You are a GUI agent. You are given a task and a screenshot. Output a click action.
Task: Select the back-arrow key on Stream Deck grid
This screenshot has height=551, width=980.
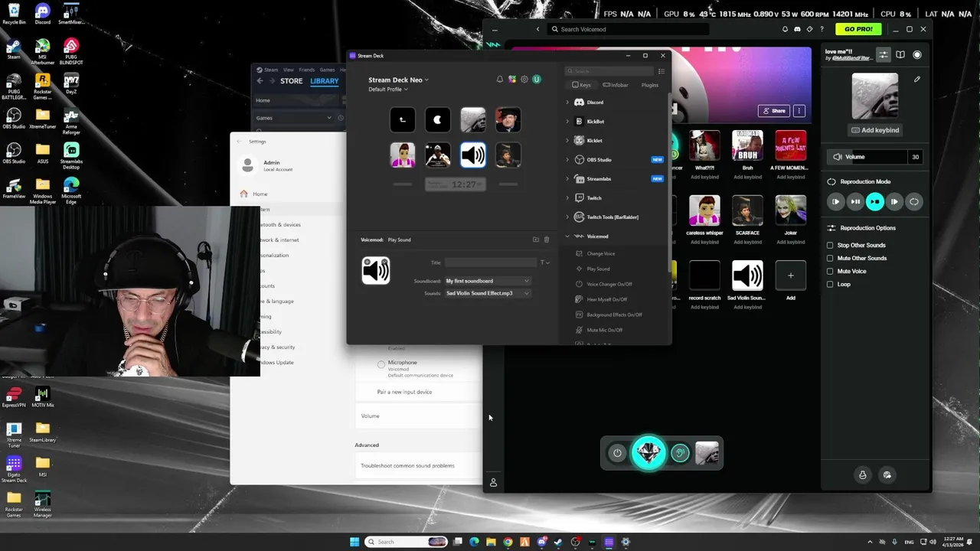[x=403, y=120]
